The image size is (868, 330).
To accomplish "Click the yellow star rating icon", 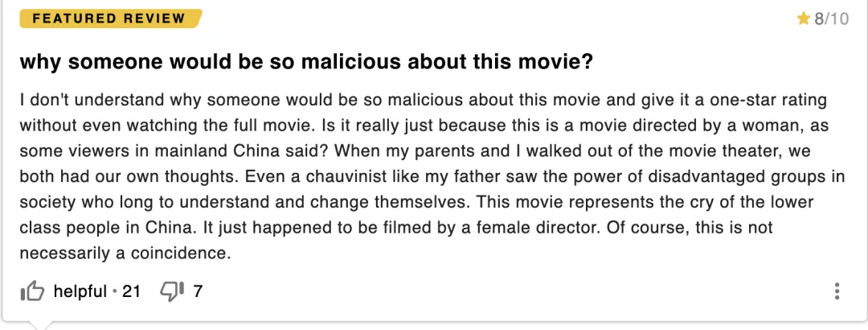I will (803, 19).
